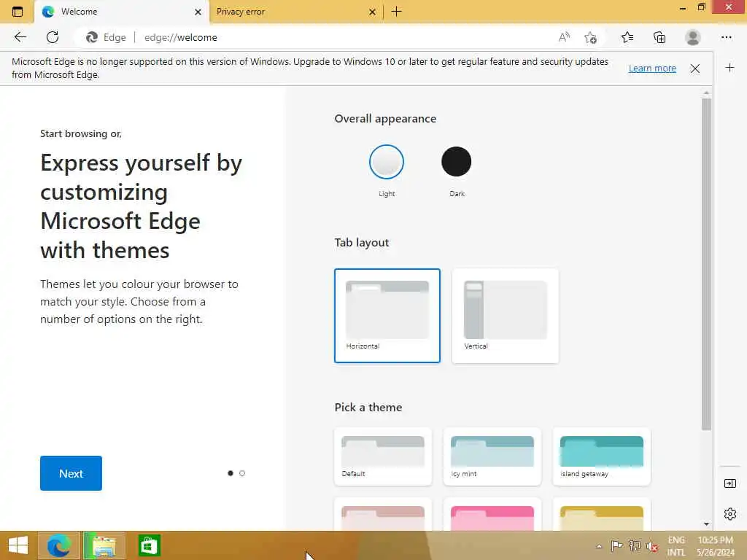Open File Explorer from the taskbar
The height and width of the screenshot is (560, 747).
pos(104,545)
